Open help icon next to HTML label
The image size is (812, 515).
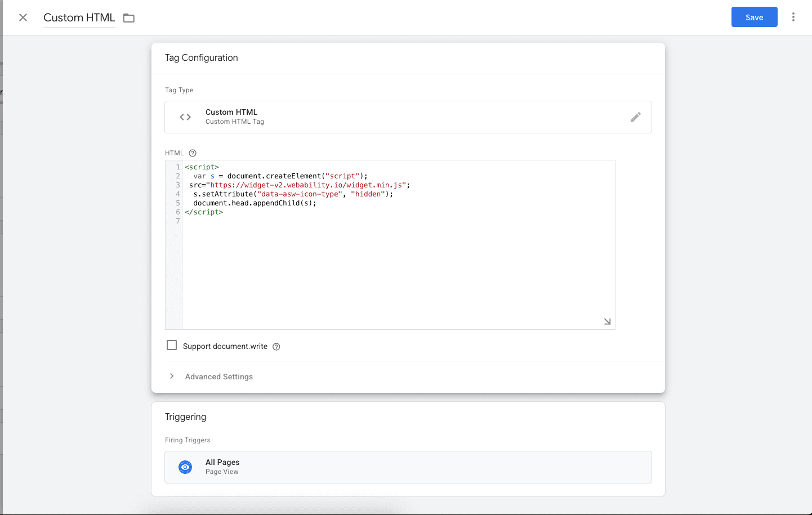pyautogui.click(x=193, y=153)
